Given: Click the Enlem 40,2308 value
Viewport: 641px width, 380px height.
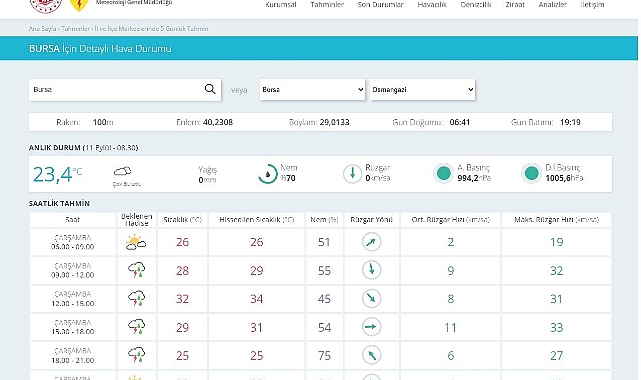Looking at the screenshot, I should coord(218,122).
